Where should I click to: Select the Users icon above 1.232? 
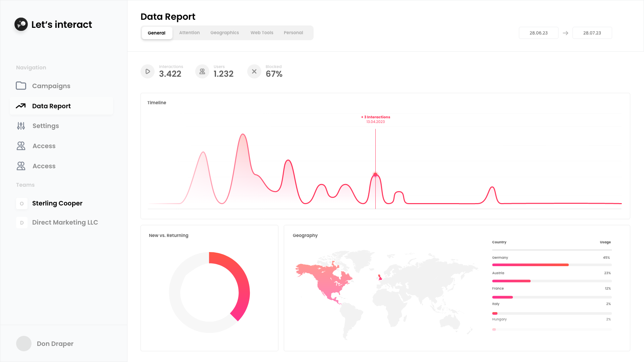[x=202, y=71]
